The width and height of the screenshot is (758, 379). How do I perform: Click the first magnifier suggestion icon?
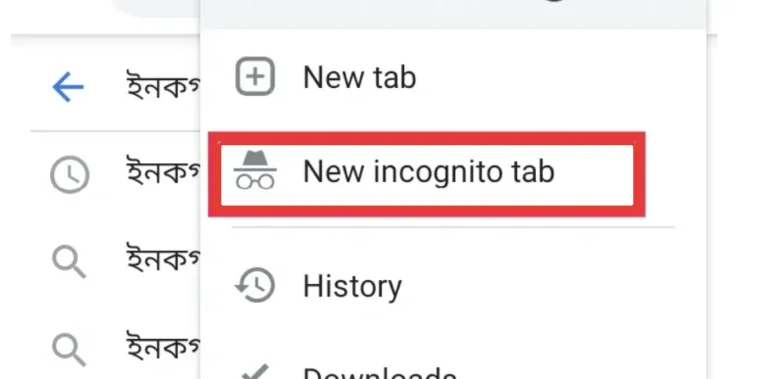point(69,262)
